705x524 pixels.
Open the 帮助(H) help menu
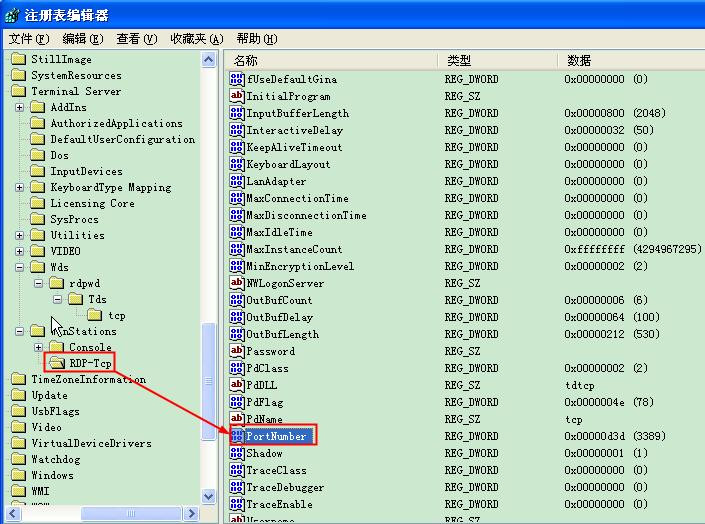coord(256,39)
